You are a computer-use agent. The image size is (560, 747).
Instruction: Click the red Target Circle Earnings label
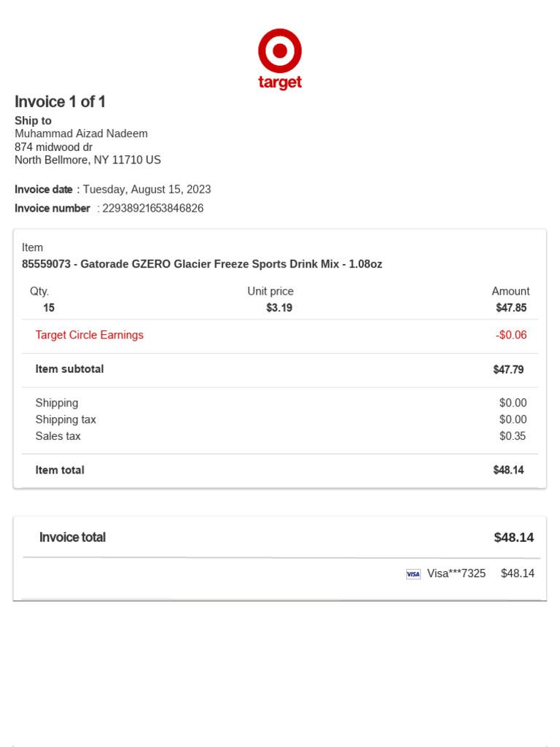click(x=89, y=336)
